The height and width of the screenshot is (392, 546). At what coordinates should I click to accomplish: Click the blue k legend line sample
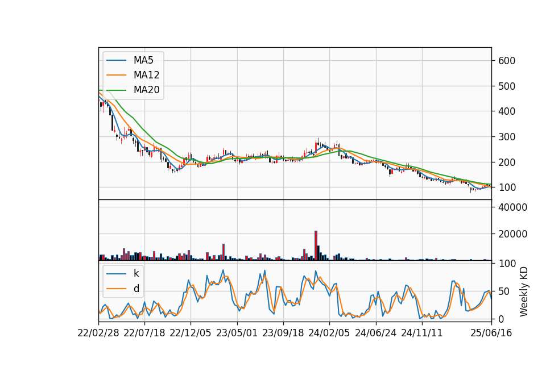(116, 274)
